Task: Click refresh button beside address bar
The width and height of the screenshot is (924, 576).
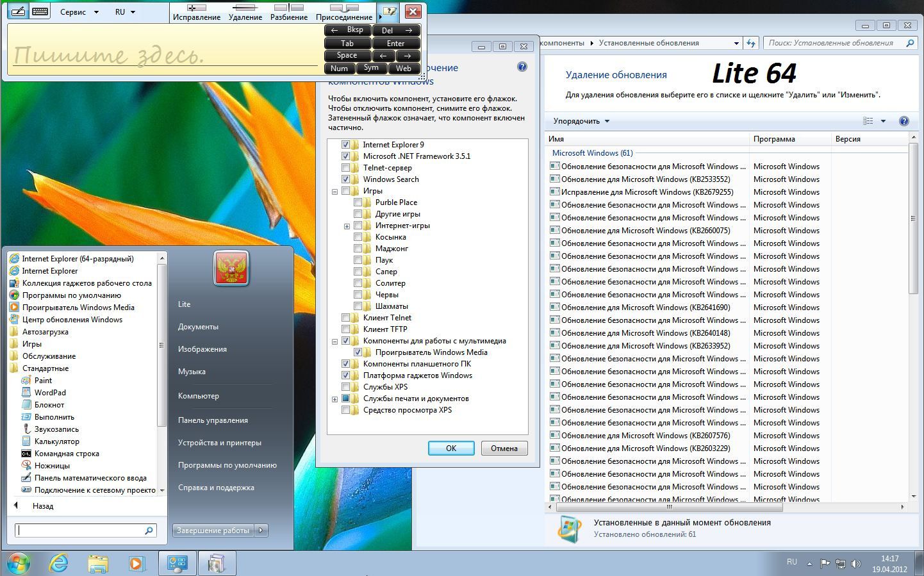Action: point(751,43)
